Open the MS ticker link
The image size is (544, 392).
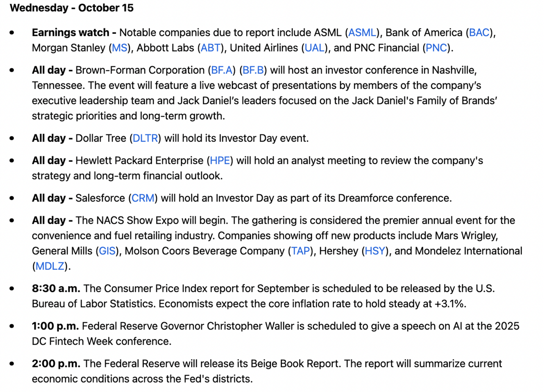[120, 48]
